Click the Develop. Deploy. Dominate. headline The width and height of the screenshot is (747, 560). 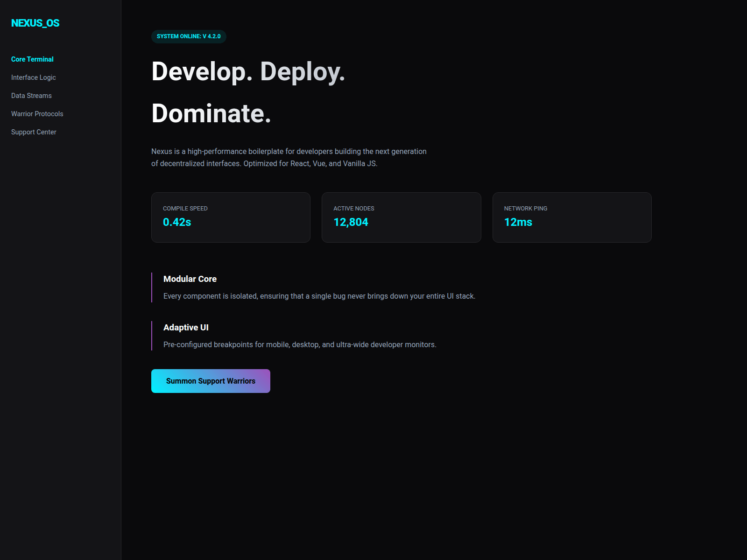click(x=248, y=92)
